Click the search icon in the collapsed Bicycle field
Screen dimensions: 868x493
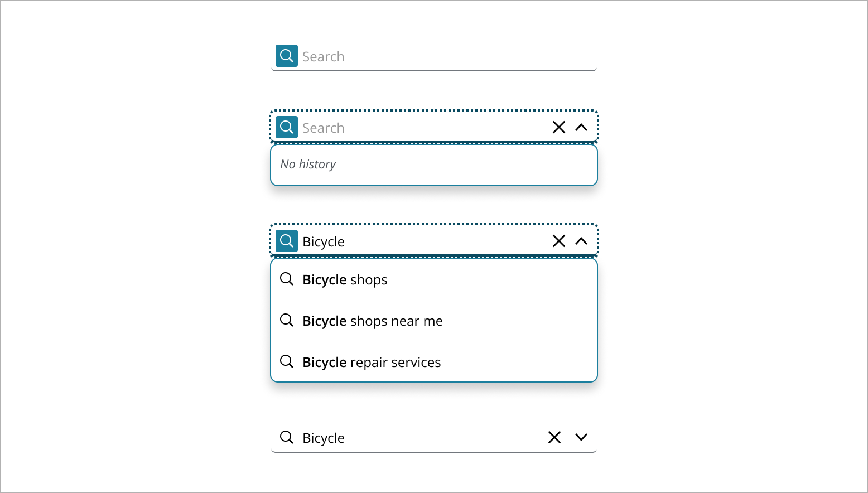287,437
